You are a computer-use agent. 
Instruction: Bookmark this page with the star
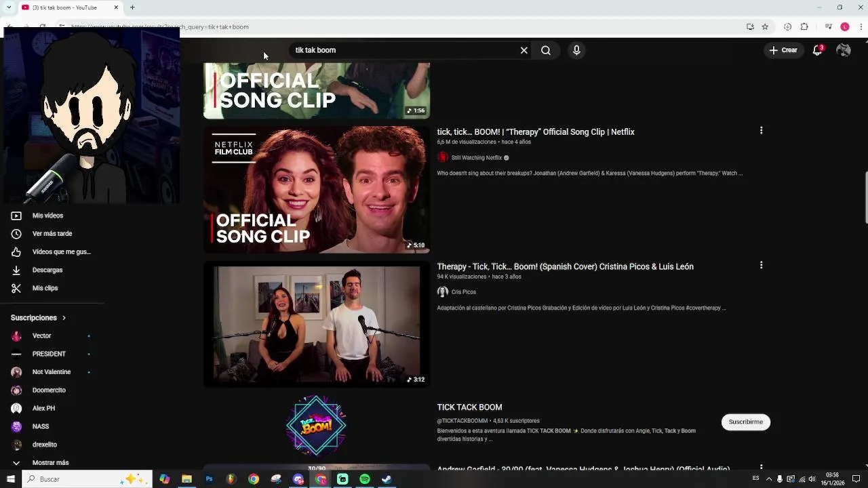[765, 27]
